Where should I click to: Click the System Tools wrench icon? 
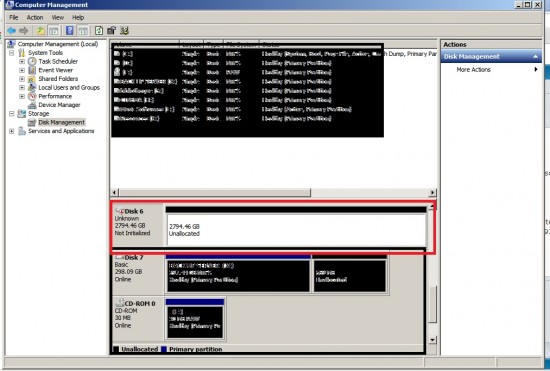[x=22, y=53]
